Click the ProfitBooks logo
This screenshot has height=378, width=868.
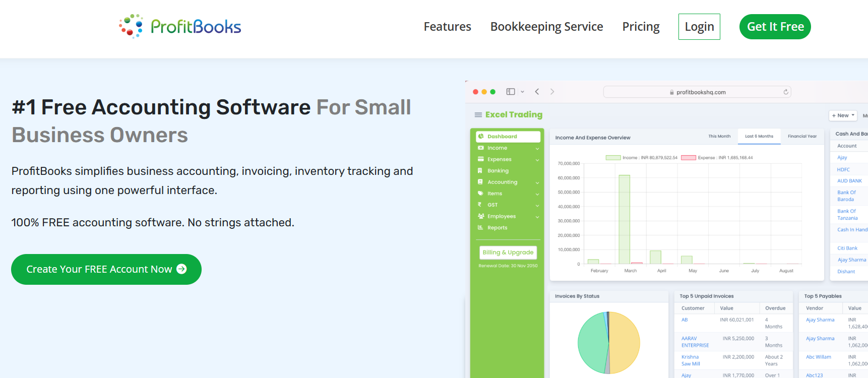[180, 26]
